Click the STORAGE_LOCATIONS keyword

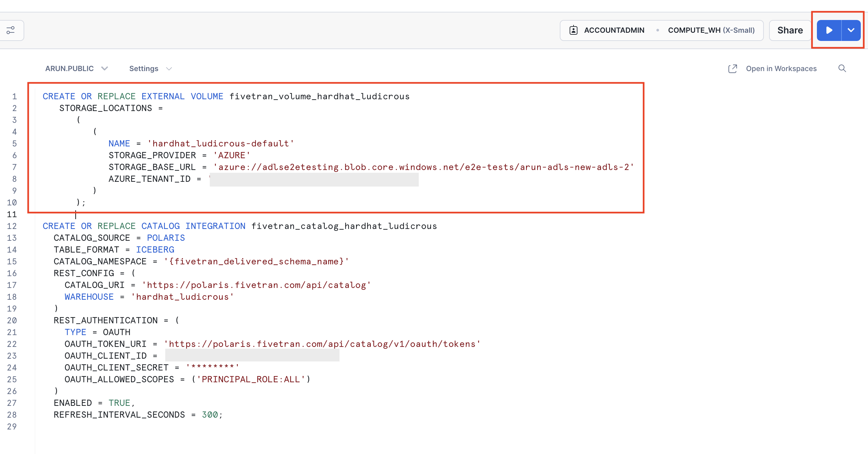pos(105,108)
